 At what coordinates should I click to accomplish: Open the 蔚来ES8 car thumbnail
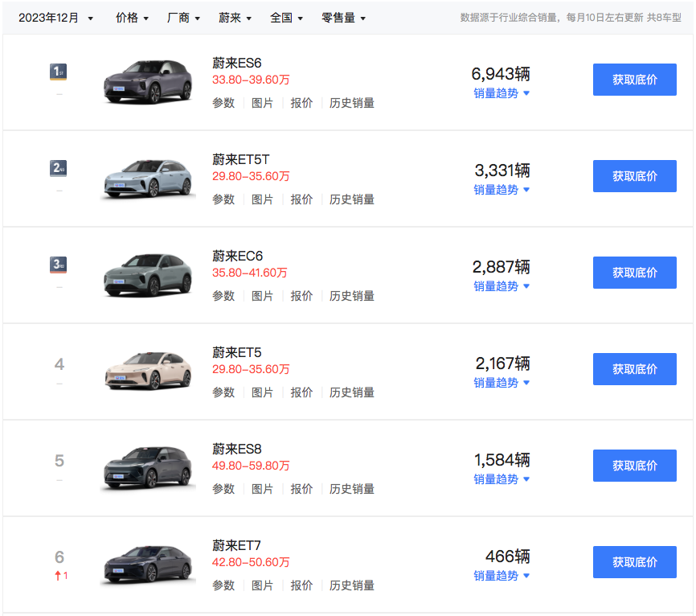pos(148,468)
